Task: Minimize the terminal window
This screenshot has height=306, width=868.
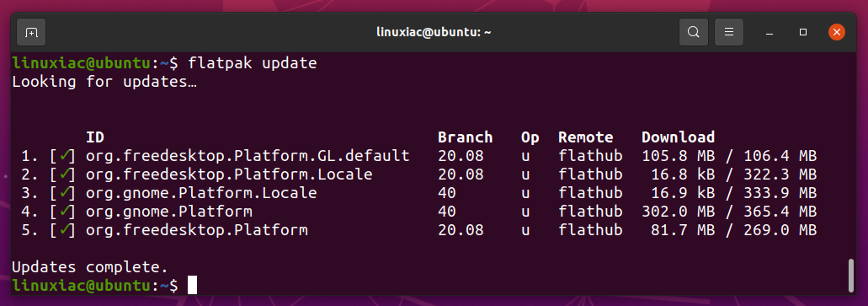Action: coord(769,33)
